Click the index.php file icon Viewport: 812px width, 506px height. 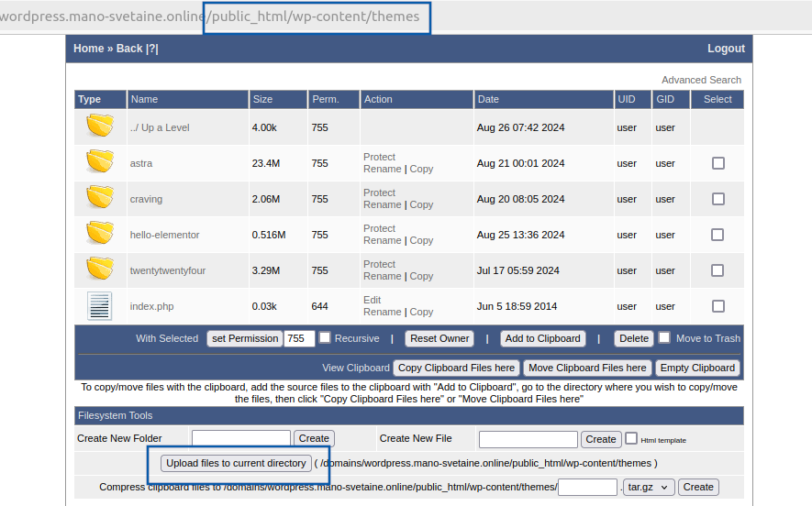tap(99, 306)
